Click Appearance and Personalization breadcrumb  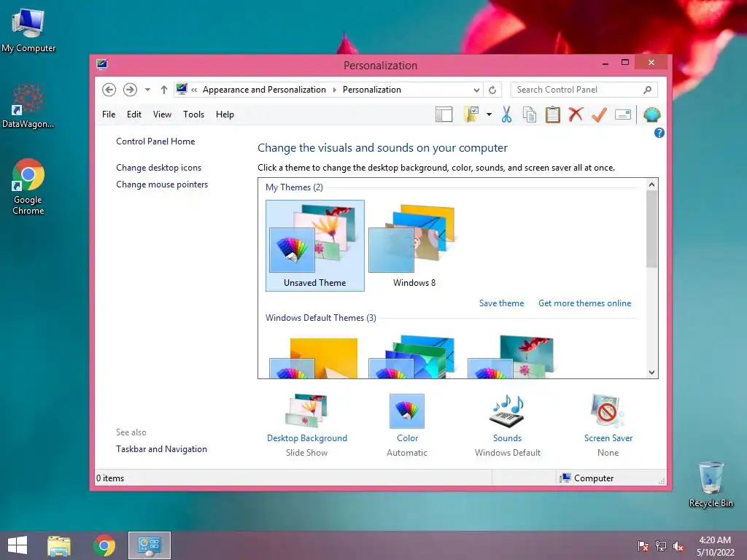pyautogui.click(x=264, y=90)
